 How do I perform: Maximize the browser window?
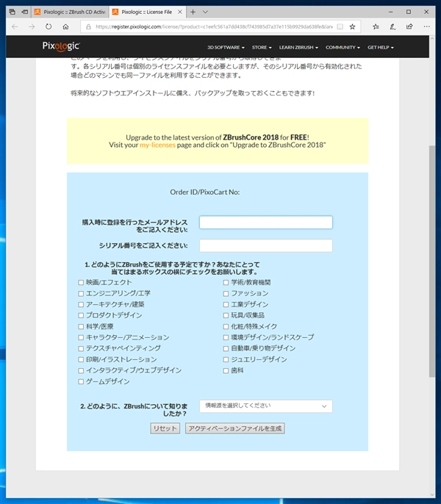(409, 12)
